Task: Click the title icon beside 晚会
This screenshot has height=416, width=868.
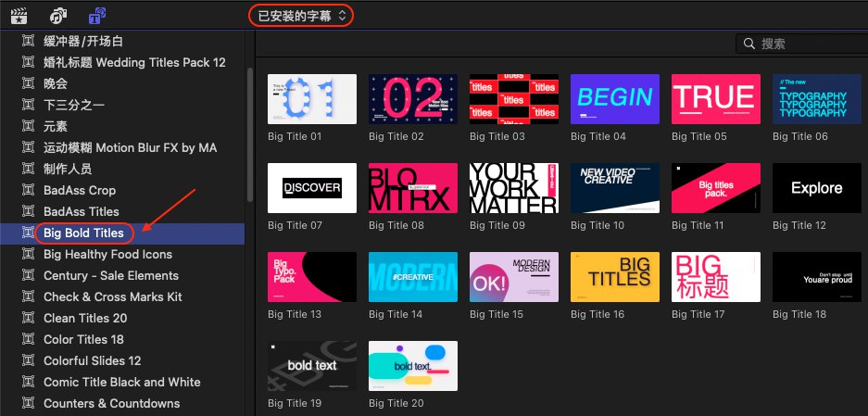Action: (28, 83)
